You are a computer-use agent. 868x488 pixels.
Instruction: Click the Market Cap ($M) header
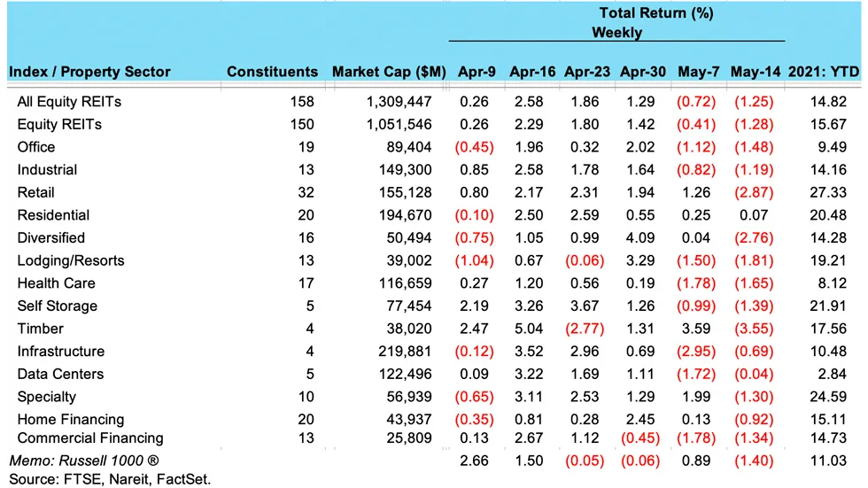click(x=389, y=72)
